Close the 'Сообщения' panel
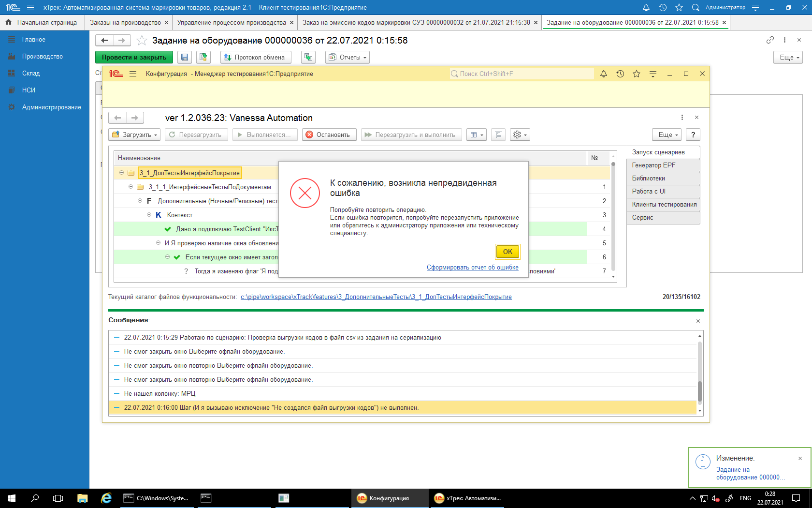This screenshot has width=812, height=508. (698, 321)
